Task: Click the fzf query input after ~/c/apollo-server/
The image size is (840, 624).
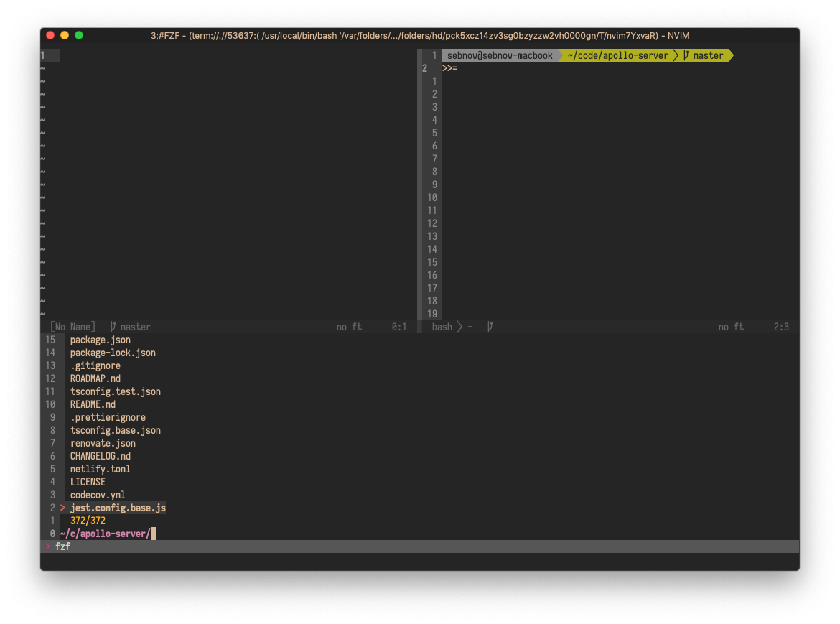Action: pos(153,534)
